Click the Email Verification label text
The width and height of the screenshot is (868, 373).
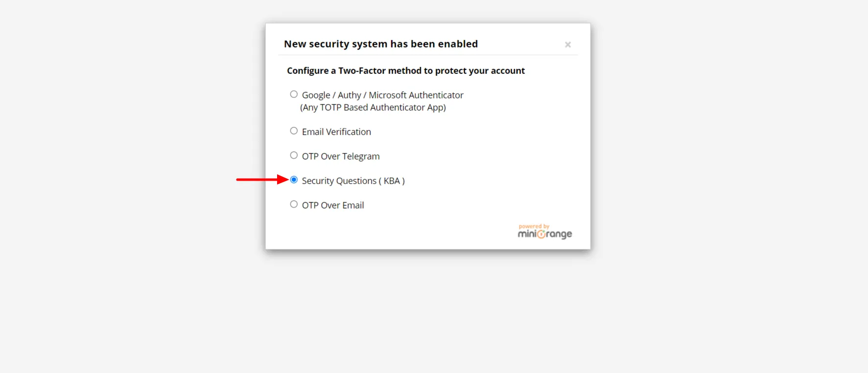(x=336, y=131)
